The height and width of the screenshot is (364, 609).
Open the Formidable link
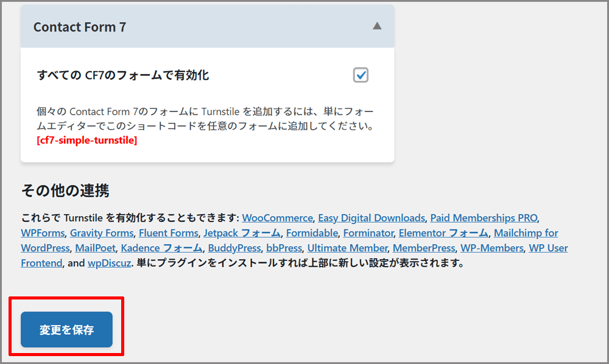(312, 233)
